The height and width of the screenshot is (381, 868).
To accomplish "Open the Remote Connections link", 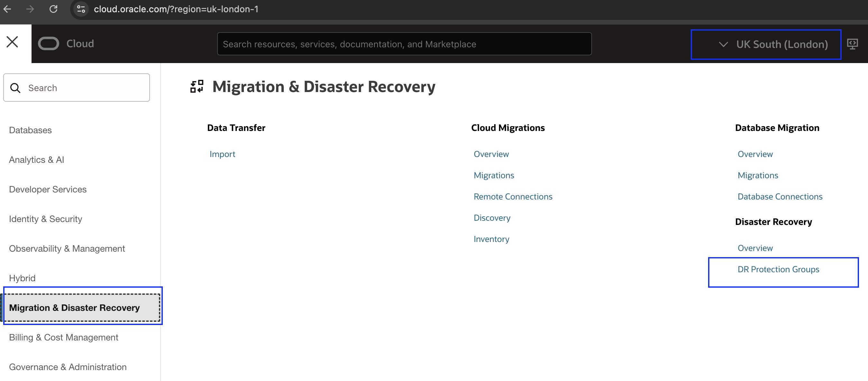I will 513,197.
